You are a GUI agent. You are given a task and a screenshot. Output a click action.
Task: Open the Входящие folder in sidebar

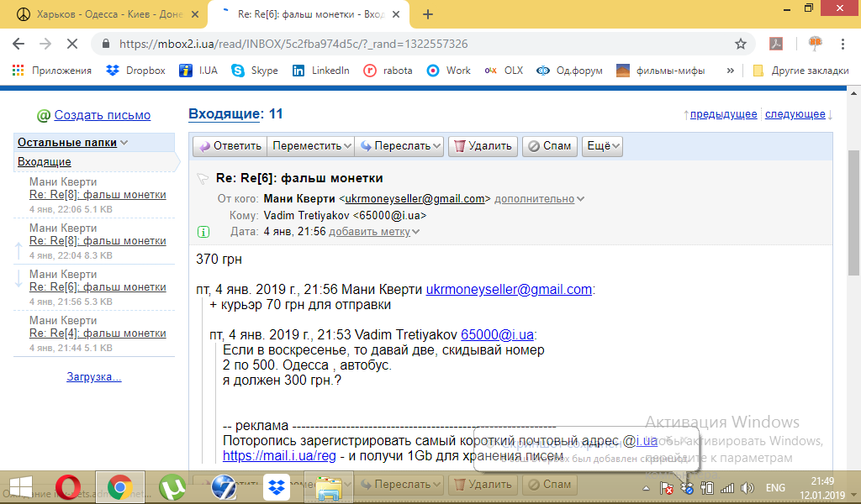tap(45, 162)
